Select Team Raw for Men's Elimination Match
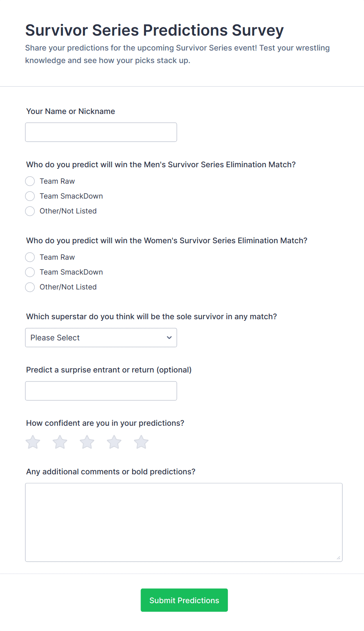 click(30, 181)
